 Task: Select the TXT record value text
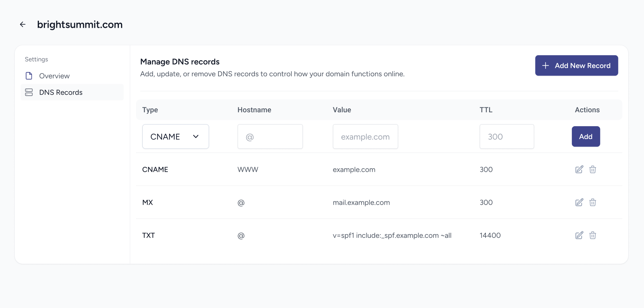tap(392, 235)
